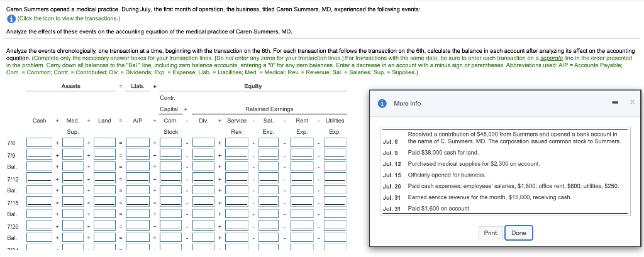Choose the Com. Stock cell in the 7/15 row
The height and width of the screenshot is (257, 644).
171,202
